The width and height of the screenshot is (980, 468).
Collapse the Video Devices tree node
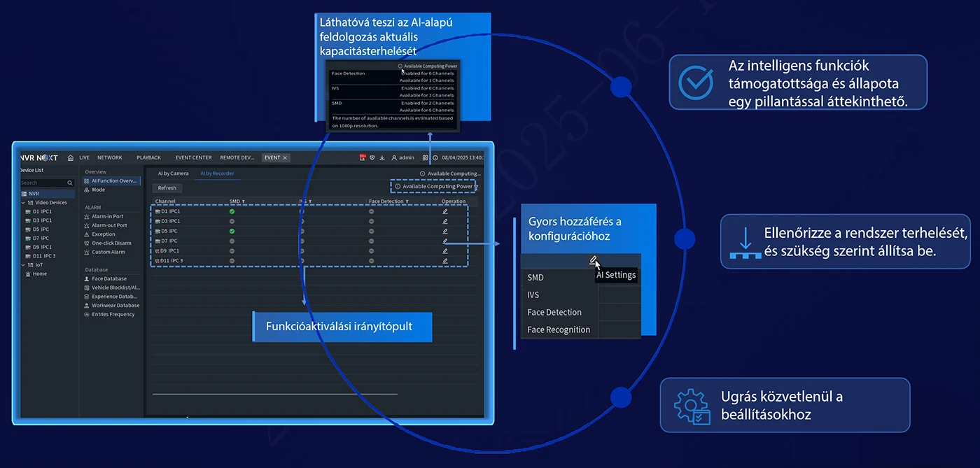[x=23, y=203]
